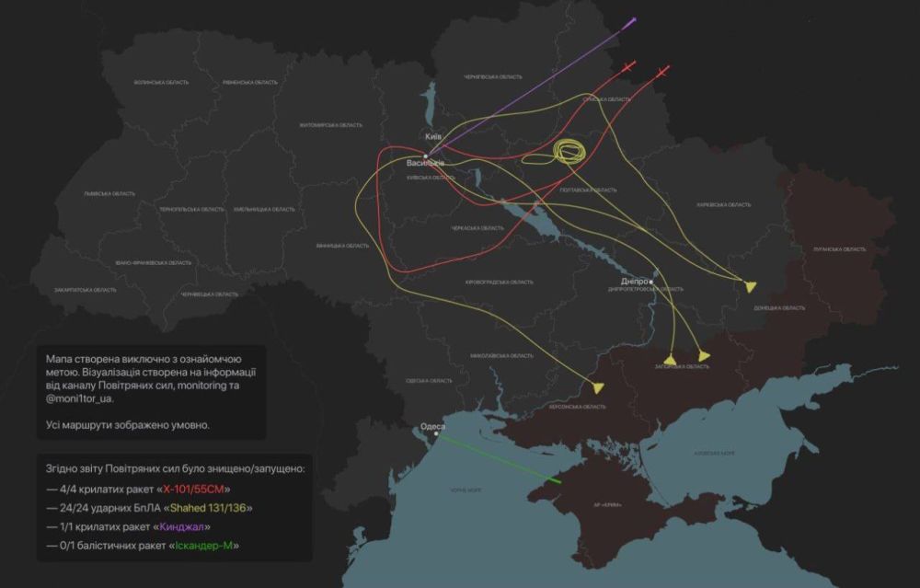Click the green Iskander trajectory line near Crimea
This screenshot has height=588, width=920.
[x=501, y=458]
